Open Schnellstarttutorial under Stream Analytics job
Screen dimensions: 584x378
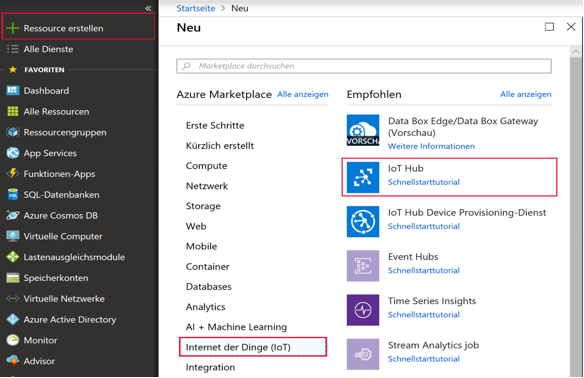coord(423,359)
